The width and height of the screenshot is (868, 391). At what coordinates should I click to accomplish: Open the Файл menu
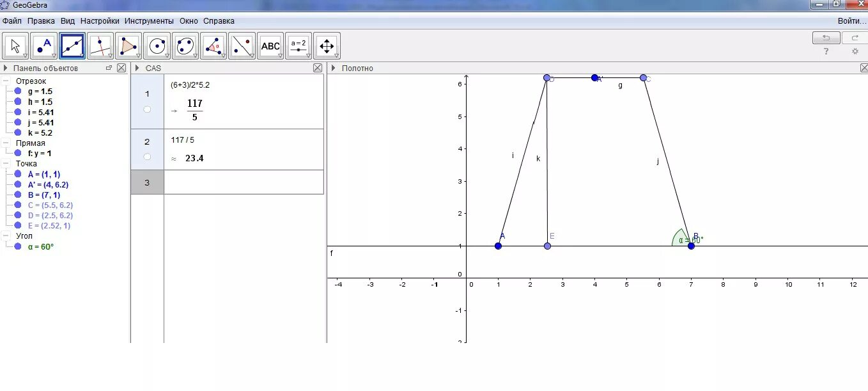click(x=12, y=20)
